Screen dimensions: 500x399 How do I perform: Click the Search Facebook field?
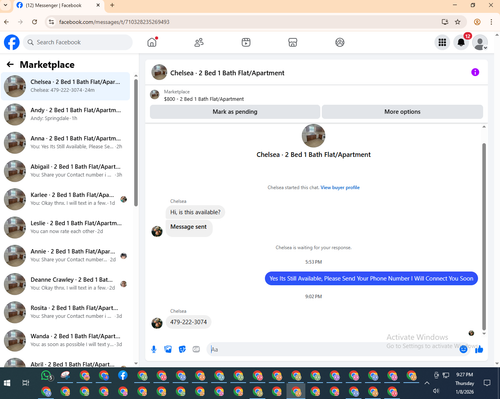(x=78, y=42)
